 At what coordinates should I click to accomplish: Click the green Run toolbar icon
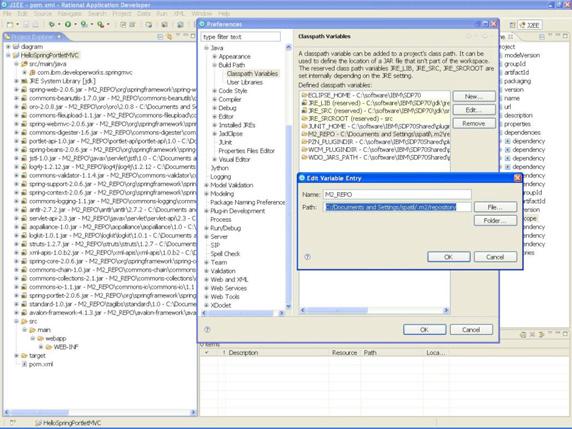68,24
